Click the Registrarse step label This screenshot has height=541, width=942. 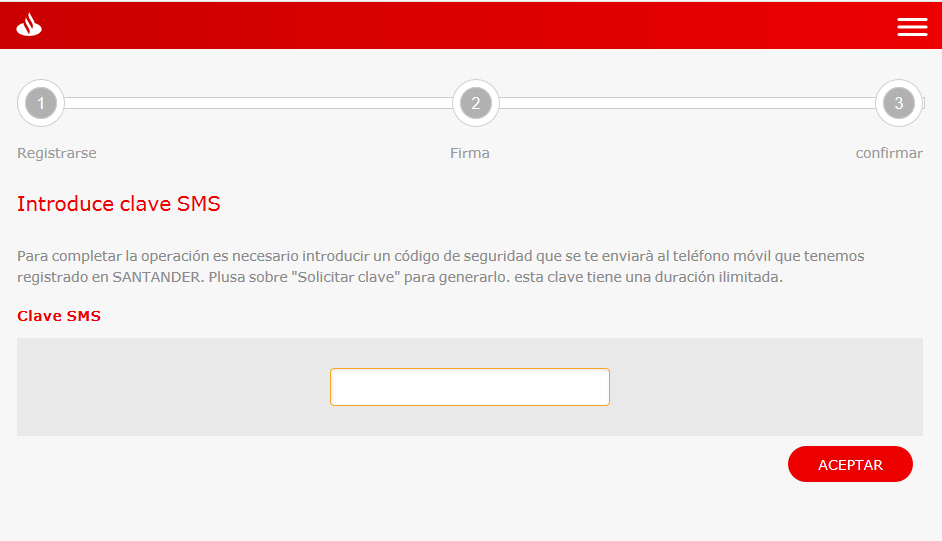tap(56, 153)
